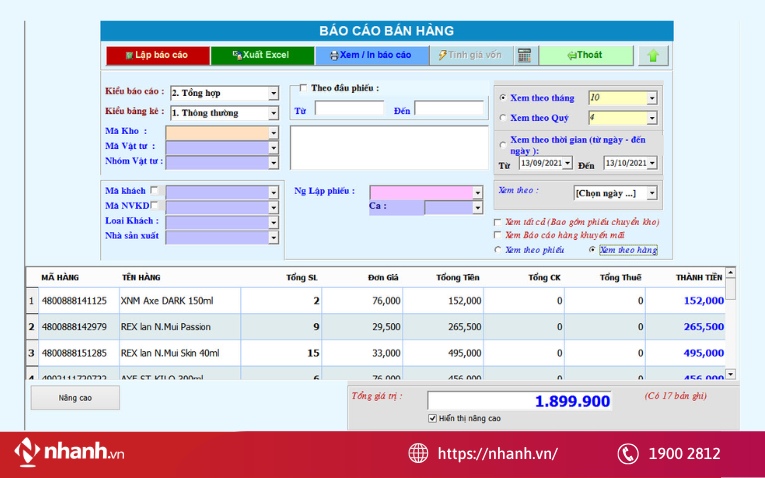This screenshot has height=478, width=765.
Task: Open Loại Khách dropdown
Action: pyautogui.click(x=273, y=222)
